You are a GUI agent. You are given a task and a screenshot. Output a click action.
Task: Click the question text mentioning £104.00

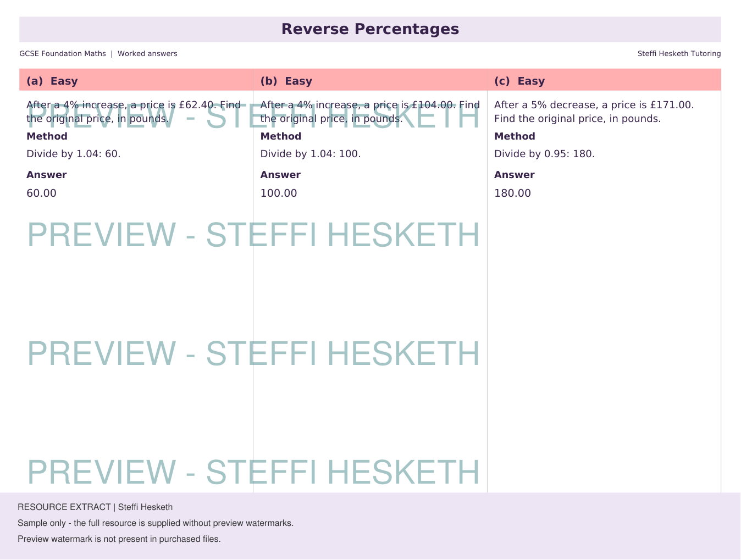[370, 112]
